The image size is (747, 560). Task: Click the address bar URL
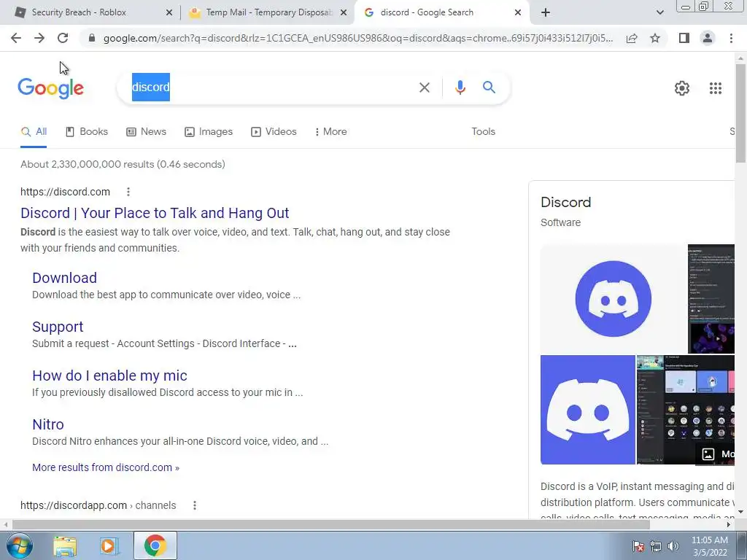pyautogui.click(x=358, y=38)
